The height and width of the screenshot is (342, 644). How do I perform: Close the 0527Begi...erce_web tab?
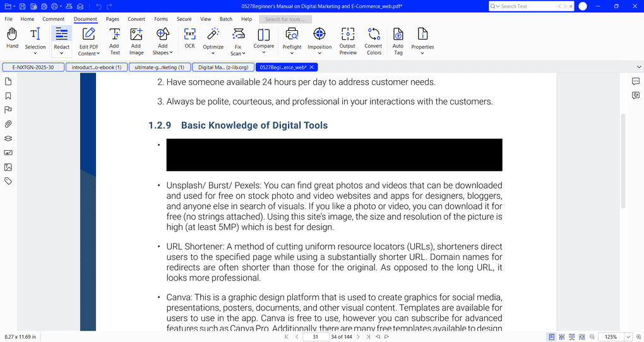(312, 68)
